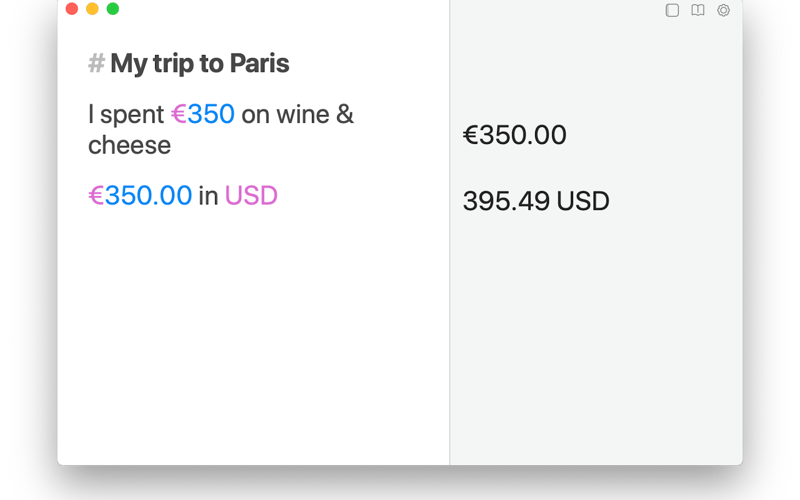Click the "My trip to Paris" heading
Screen dimensions: 800x500
[200, 64]
